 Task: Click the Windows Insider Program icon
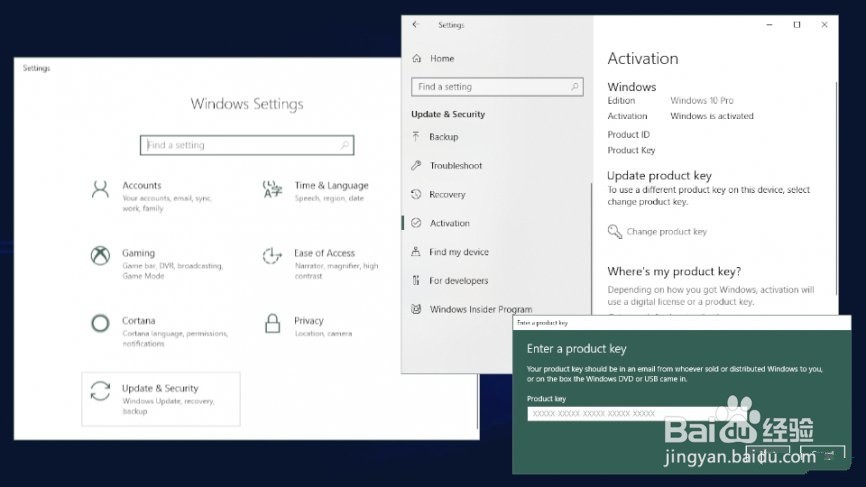click(x=416, y=309)
